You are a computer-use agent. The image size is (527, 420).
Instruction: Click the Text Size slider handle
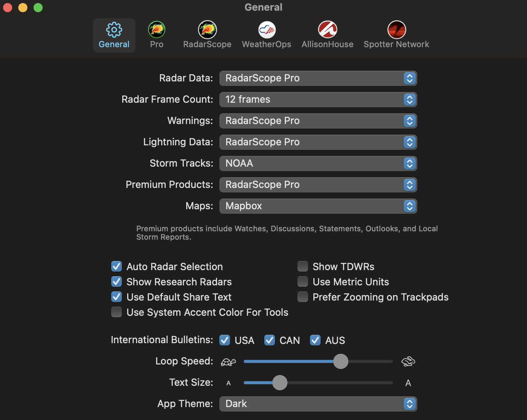[281, 383]
